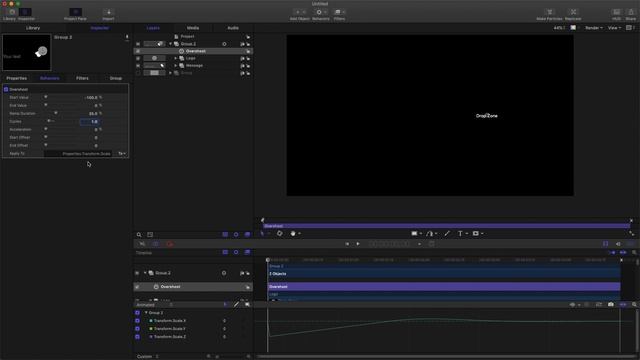This screenshot has height=360, width=640.
Task: Toggle audio mute button in timing toolbar
Action: click(x=618, y=244)
